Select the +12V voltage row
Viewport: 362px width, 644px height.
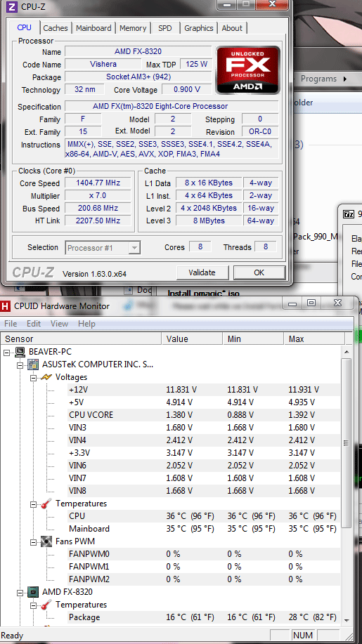point(203,389)
